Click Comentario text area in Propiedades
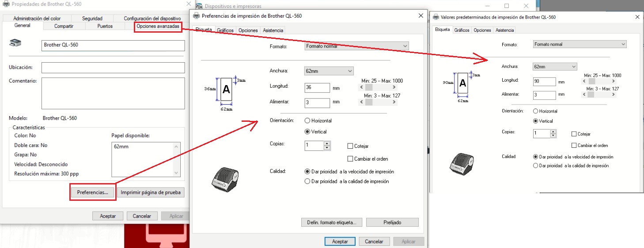The width and height of the screenshot is (644, 248). 113,93
